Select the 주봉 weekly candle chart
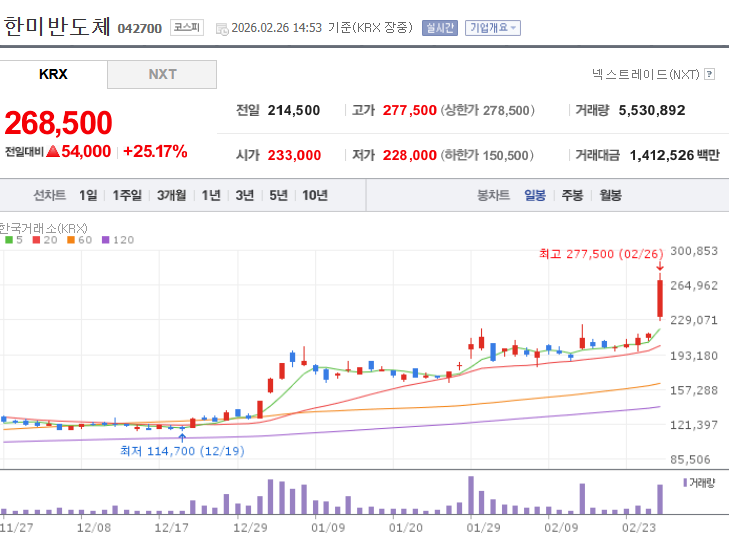This screenshot has height=537, width=729. click(x=572, y=195)
